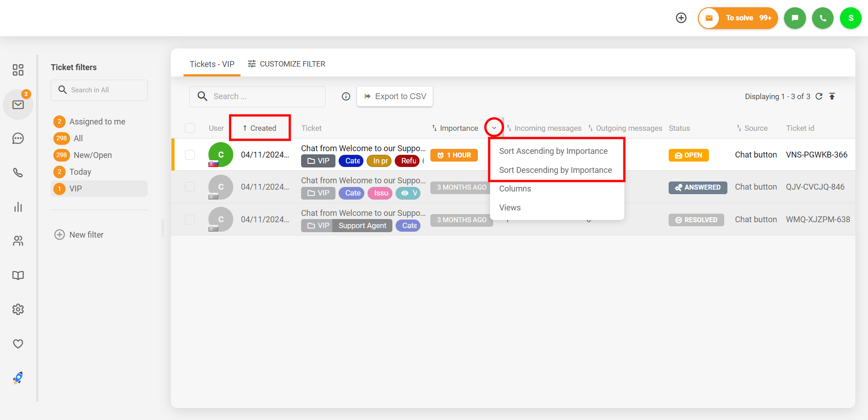
Task: Click the refresh icon beside Displaying count
Action: point(819,96)
